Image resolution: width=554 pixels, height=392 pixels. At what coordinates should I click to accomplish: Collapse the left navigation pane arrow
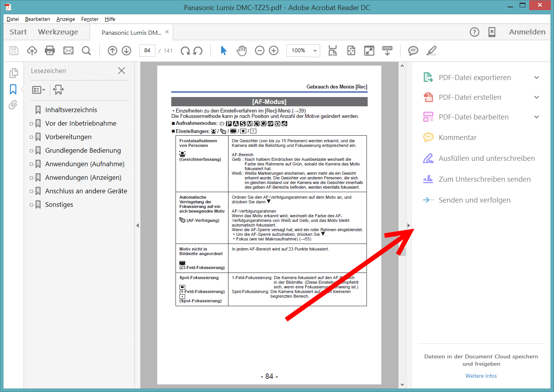tap(138, 225)
